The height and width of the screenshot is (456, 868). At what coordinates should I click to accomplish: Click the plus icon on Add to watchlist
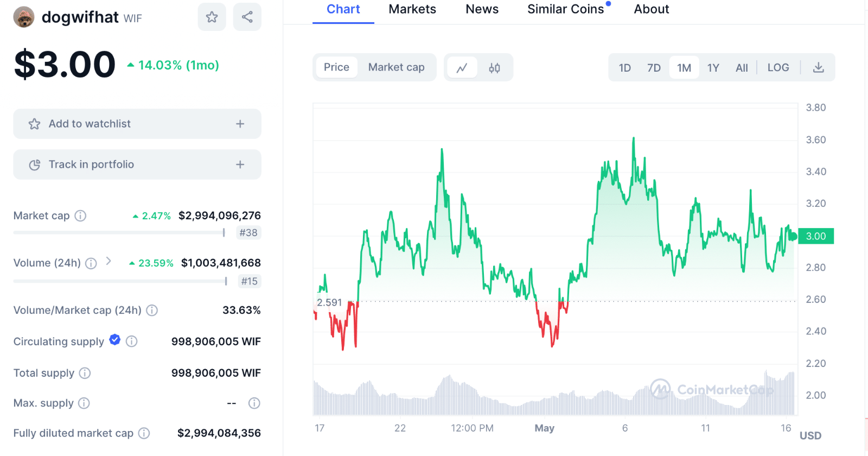(240, 124)
